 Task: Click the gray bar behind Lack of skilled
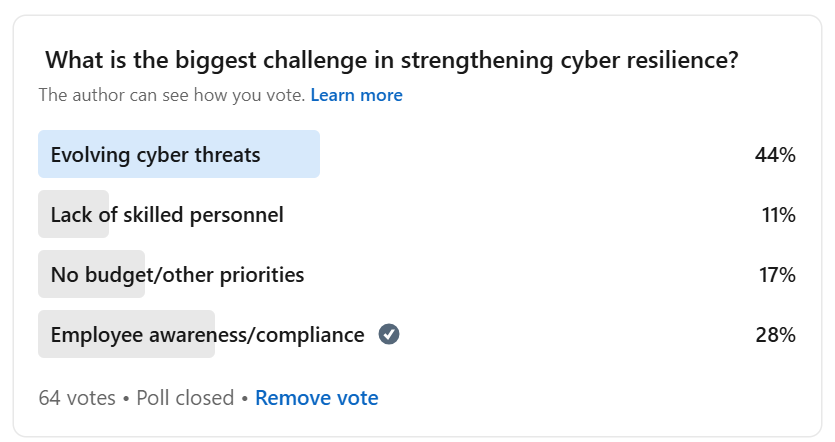click(x=44, y=215)
